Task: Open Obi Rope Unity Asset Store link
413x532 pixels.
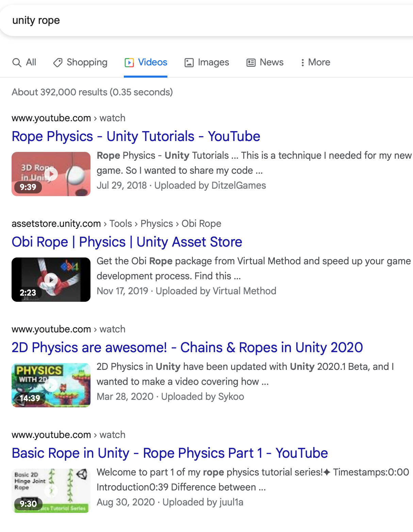Action: (x=127, y=242)
